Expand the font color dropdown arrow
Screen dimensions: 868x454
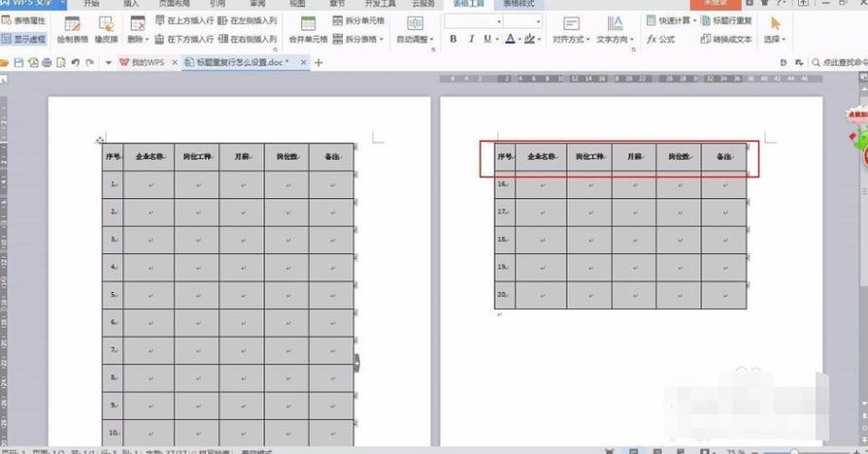519,39
